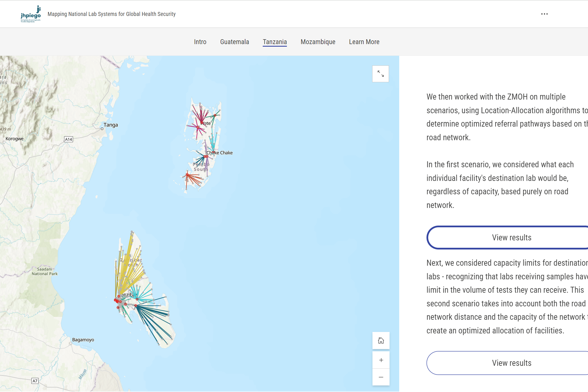The image size is (588, 392).
Task: Reset map to home view
Action: pyautogui.click(x=381, y=341)
